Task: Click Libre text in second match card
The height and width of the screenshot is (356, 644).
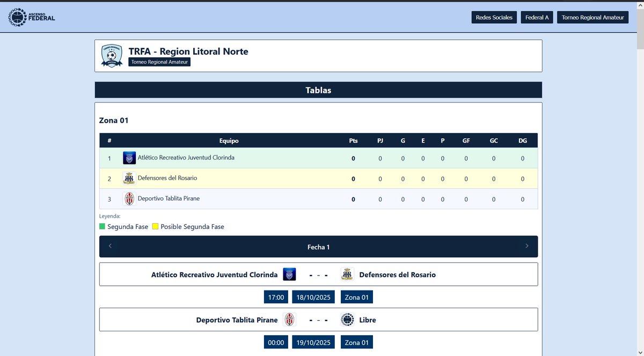Action: coord(368,320)
